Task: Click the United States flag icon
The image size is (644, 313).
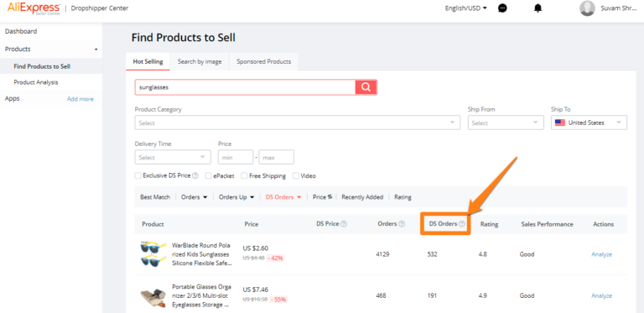Action: 560,123
